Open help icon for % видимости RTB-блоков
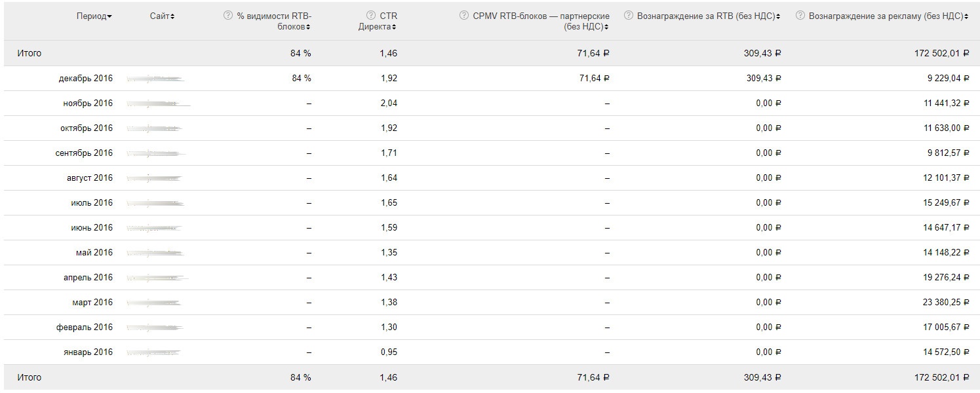 click(228, 16)
